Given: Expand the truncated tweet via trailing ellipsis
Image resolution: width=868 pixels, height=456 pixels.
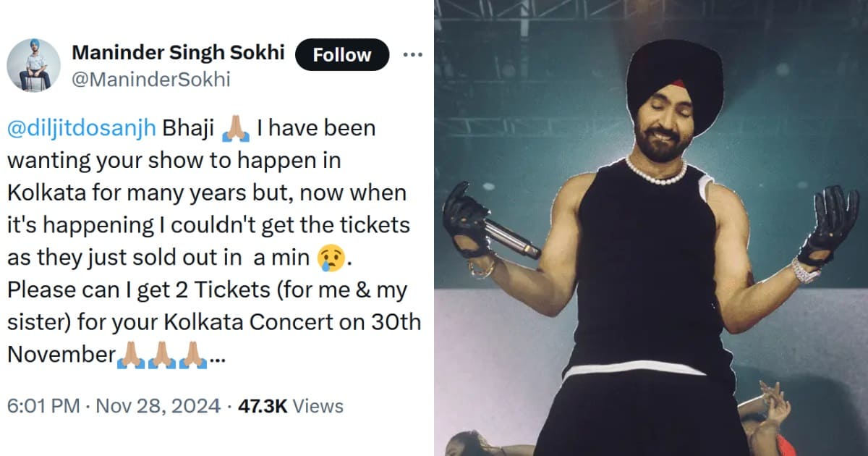Looking at the screenshot, I should pos(216,358).
